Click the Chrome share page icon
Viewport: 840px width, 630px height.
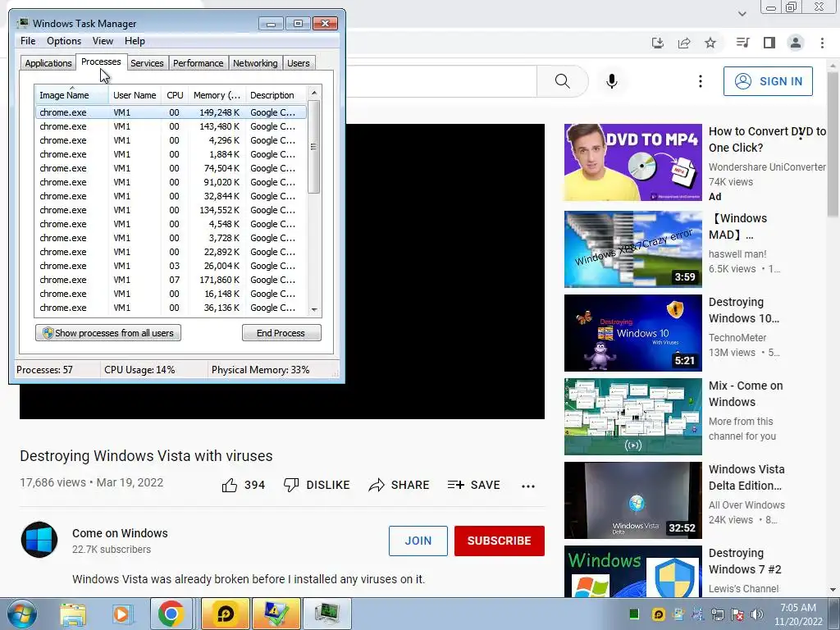684,43
